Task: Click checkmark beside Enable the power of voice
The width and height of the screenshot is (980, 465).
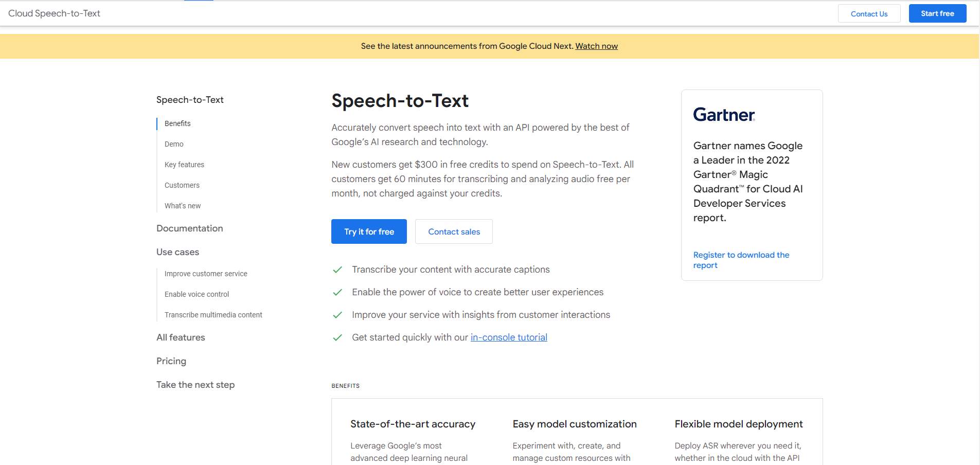Action: (337, 292)
